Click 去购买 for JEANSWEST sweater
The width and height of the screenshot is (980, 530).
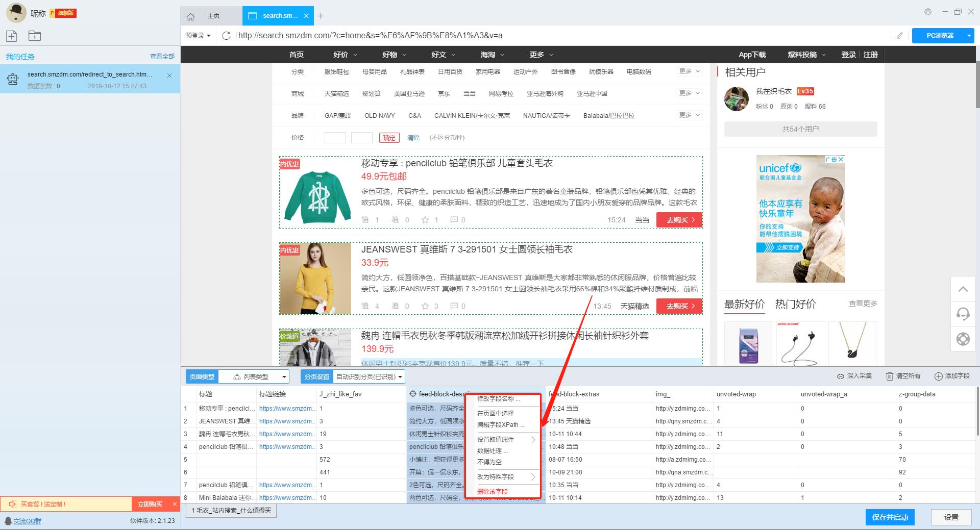click(679, 306)
